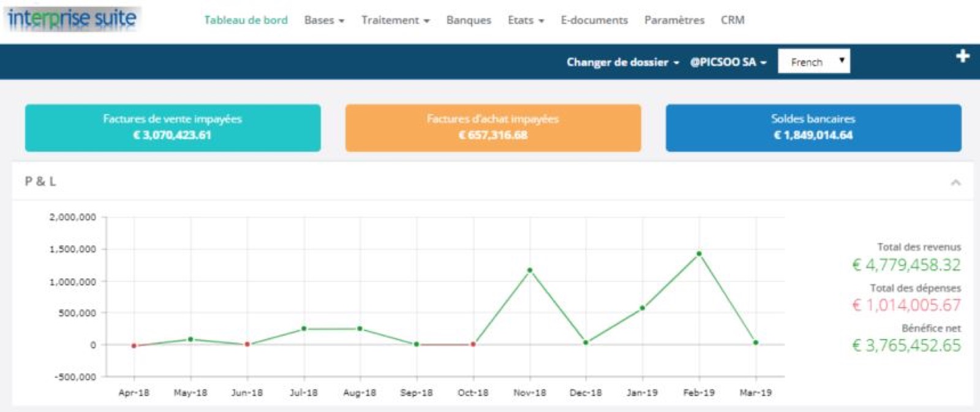980x412 pixels.
Task: Navigate to CRM
Action: pyautogui.click(x=733, y=20)
